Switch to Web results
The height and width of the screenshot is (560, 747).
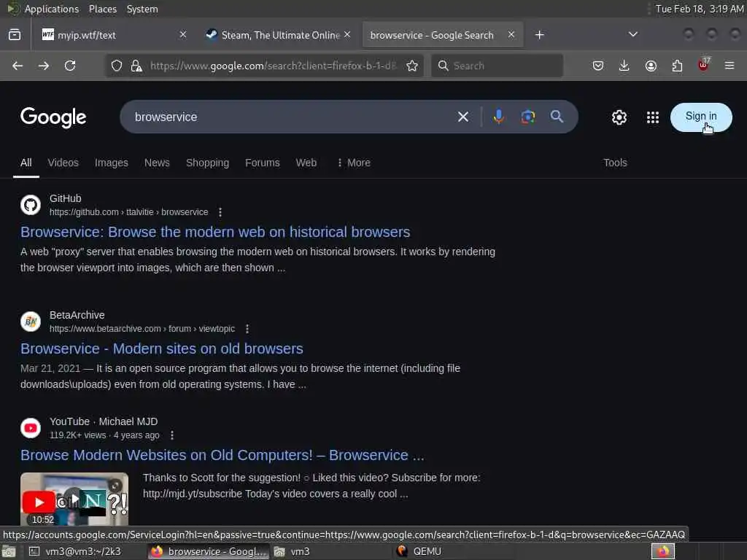(306, 163)
